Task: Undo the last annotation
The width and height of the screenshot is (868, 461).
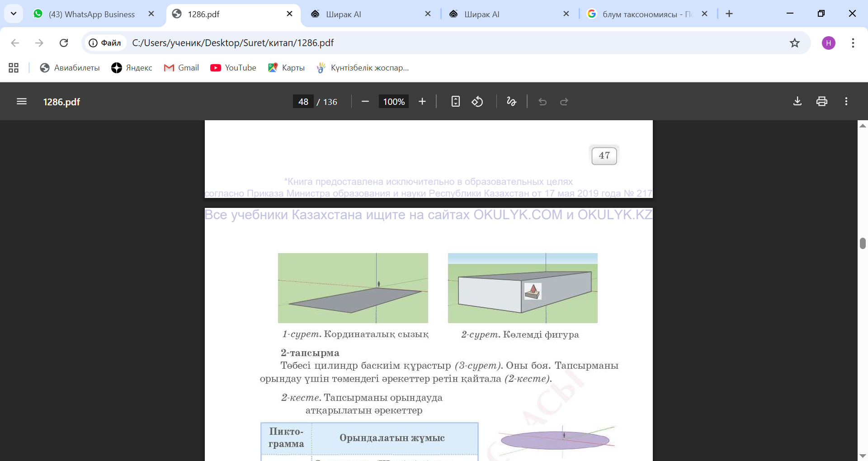Action: (542, 102)
